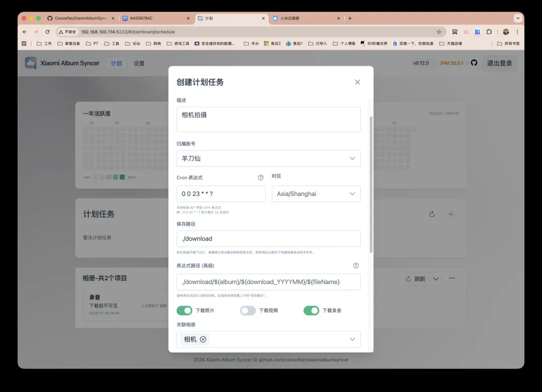Close the 创建计划任务 dialog
The width and height of the screenshot is (542, 392).
click(357, 82)
